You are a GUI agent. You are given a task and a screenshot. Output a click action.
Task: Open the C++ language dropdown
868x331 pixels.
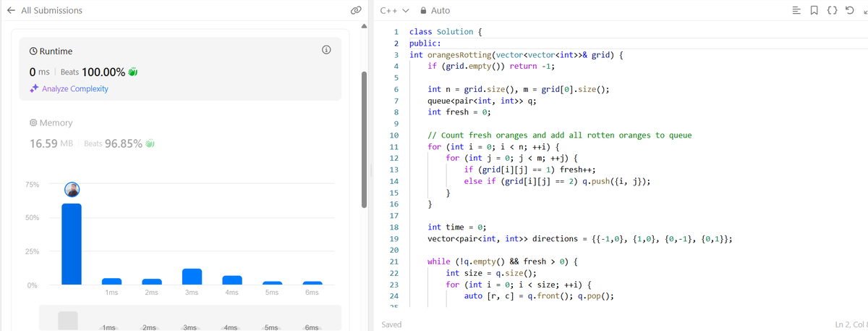[x=394, y=10]
